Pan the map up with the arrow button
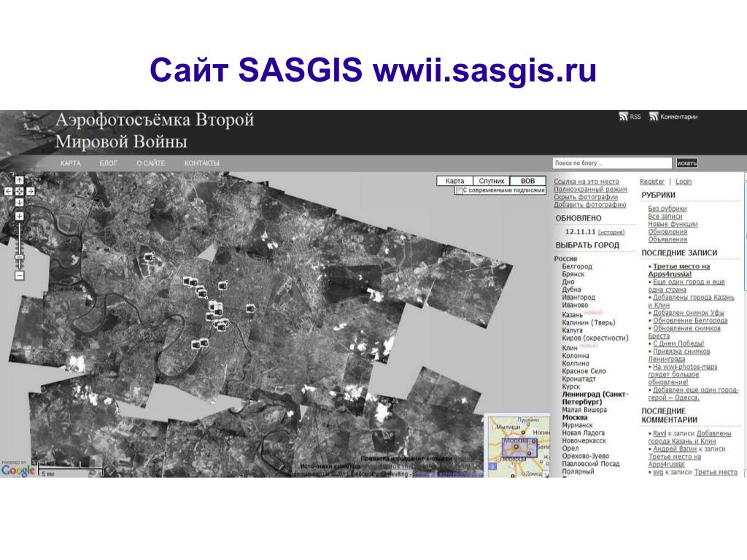 [19, 180]
